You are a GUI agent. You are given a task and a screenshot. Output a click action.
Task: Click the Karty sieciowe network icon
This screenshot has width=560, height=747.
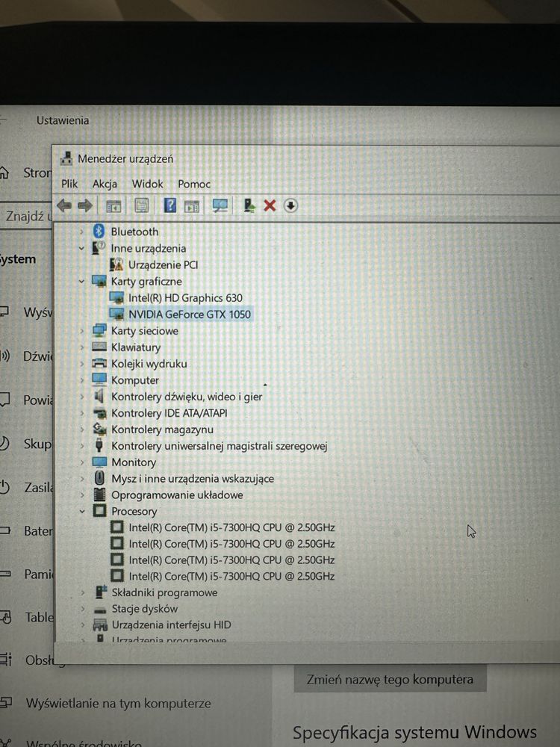(x=99, y=330)
